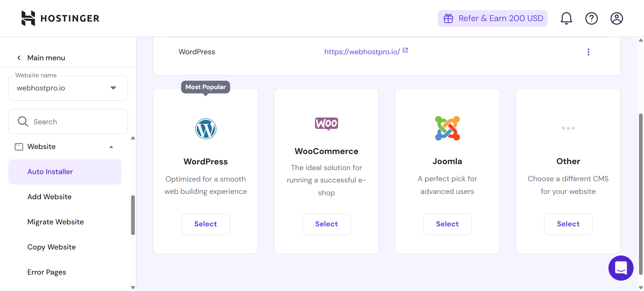The image size is (644, 291).
Task: Click the sidebar Search field
Action: (x=68, y=122)
